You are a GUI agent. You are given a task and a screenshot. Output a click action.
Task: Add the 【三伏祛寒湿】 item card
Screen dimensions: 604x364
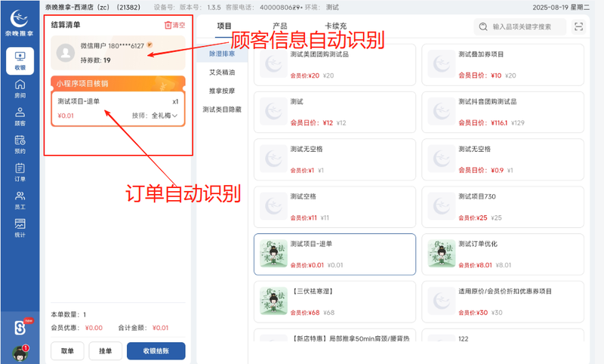tap(334, 301)
